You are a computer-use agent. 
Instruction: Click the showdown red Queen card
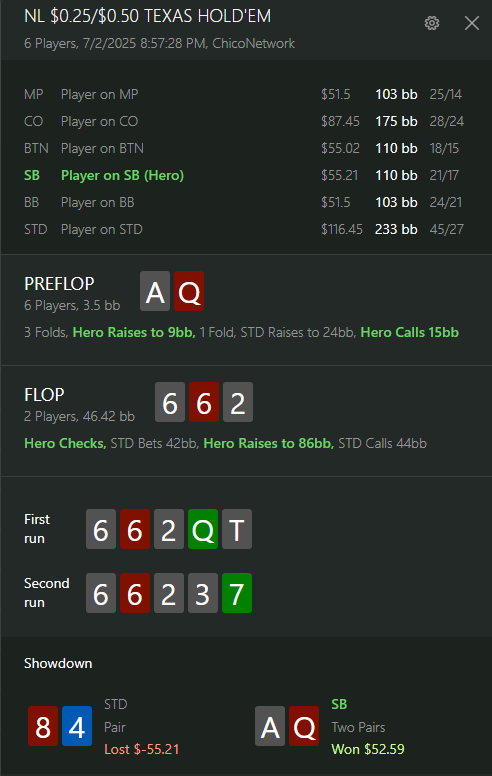(304, 726)
